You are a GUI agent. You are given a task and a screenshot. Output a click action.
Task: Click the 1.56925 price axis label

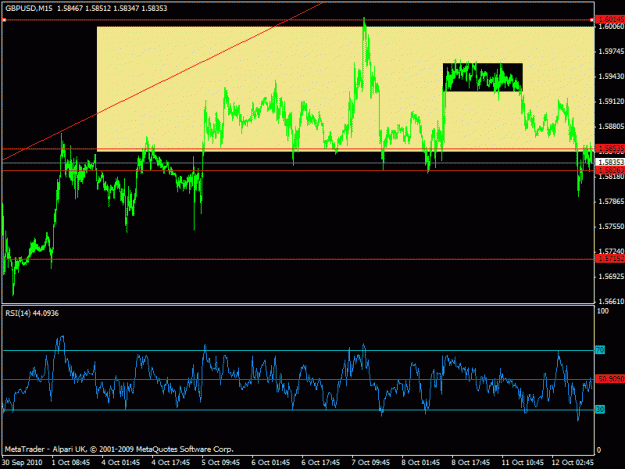click(611, 276)
